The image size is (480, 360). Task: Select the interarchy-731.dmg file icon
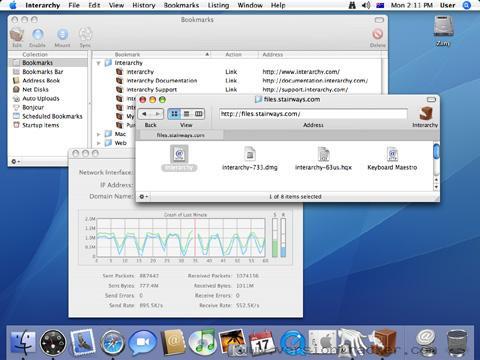coord(250,154)
